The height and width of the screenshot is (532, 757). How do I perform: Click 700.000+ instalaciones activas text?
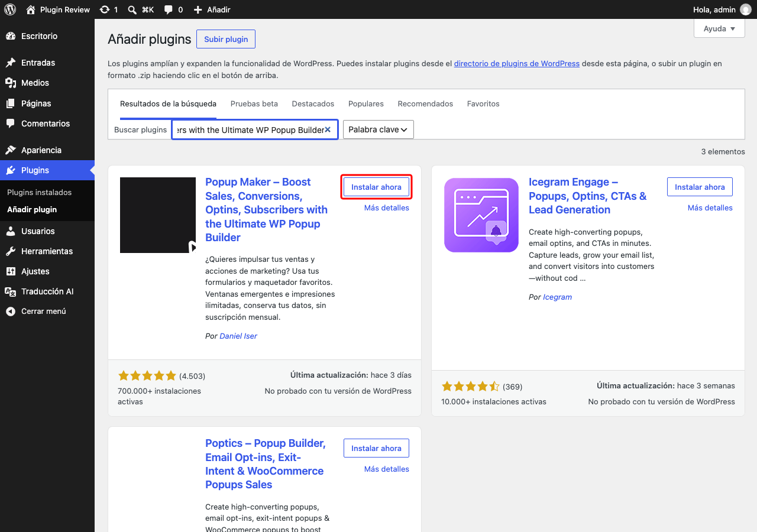click(160, 396)
